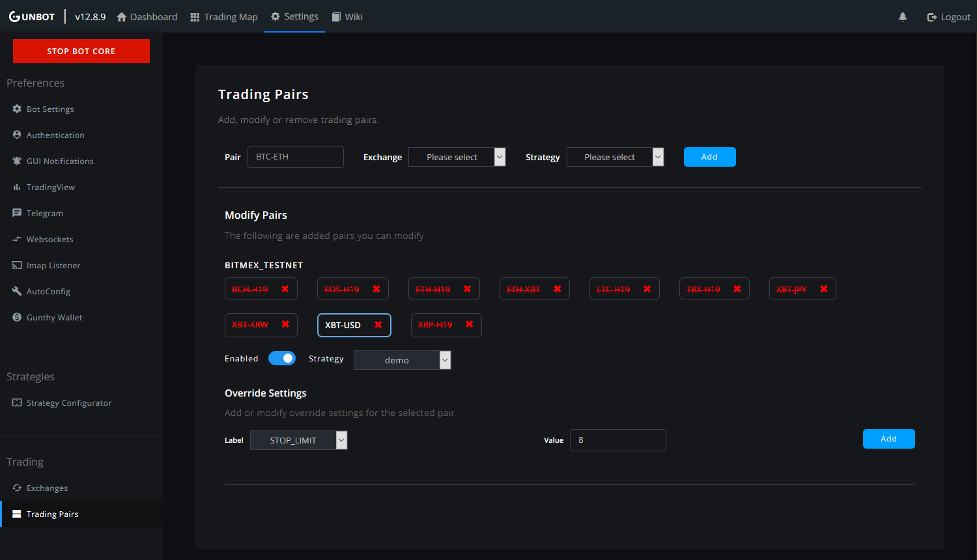Go to the Dashboard tab
Image resolution: width=977 pixels, height=560 pixels.
(x=147, y=17)
